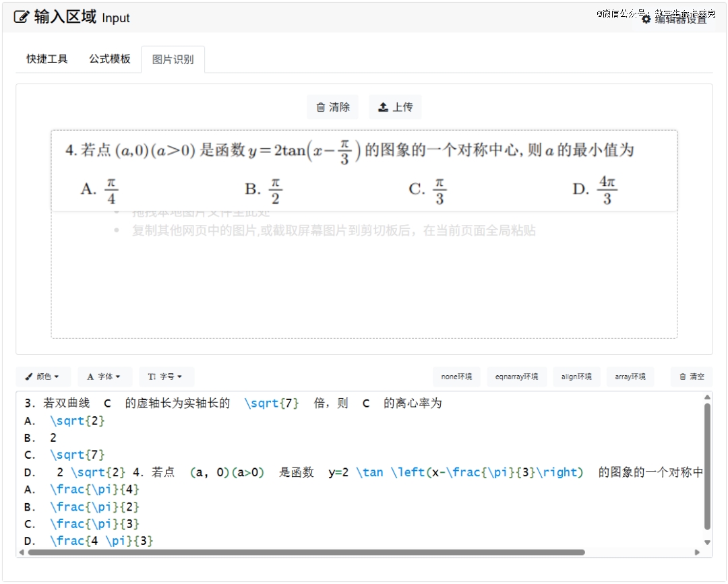This screenshot has width=728, height=584.
Task: Insert the align环境 environment
Action: [576, 377]
